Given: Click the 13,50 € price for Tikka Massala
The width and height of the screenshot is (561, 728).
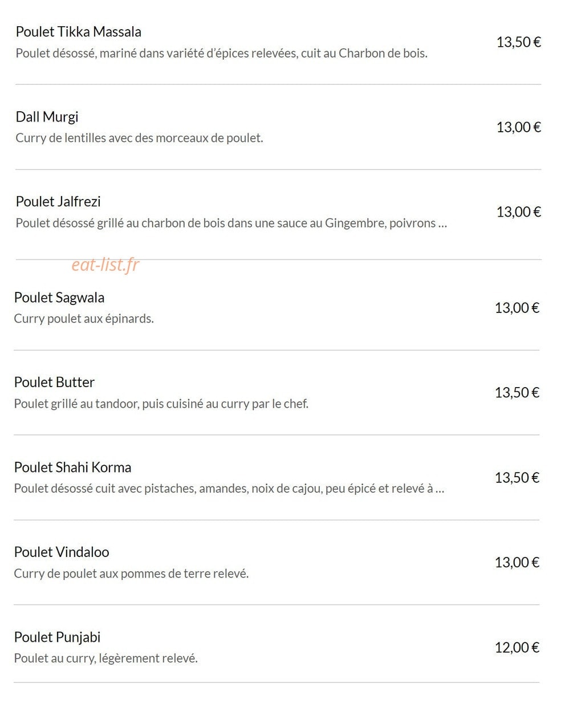Looking at the screenshot, I should click(518, 42).
